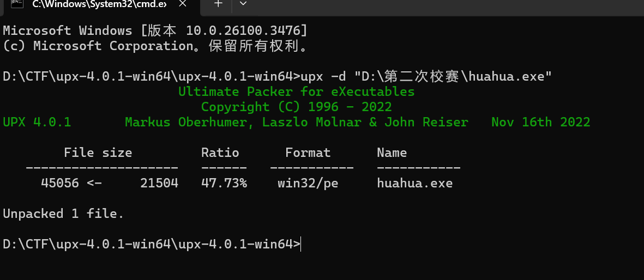Image resolution: width=644 pixels, height=280 pixels.
Task: Click the "File size" column header
Action: click(98, 153)
